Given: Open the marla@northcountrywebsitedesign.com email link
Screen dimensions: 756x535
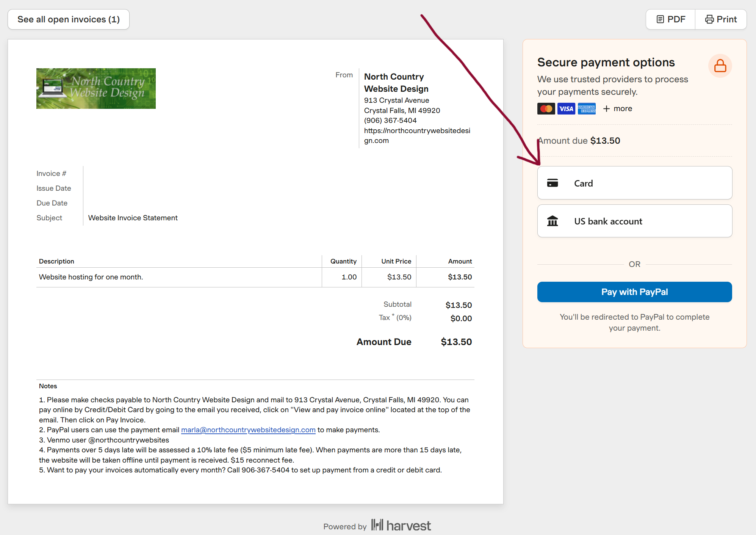Looking at the screenshot, I should point(248,430).
